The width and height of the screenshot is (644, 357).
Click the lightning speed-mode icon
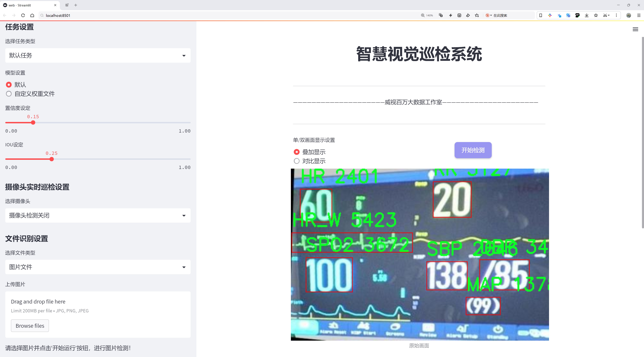[x=450, y=15]
